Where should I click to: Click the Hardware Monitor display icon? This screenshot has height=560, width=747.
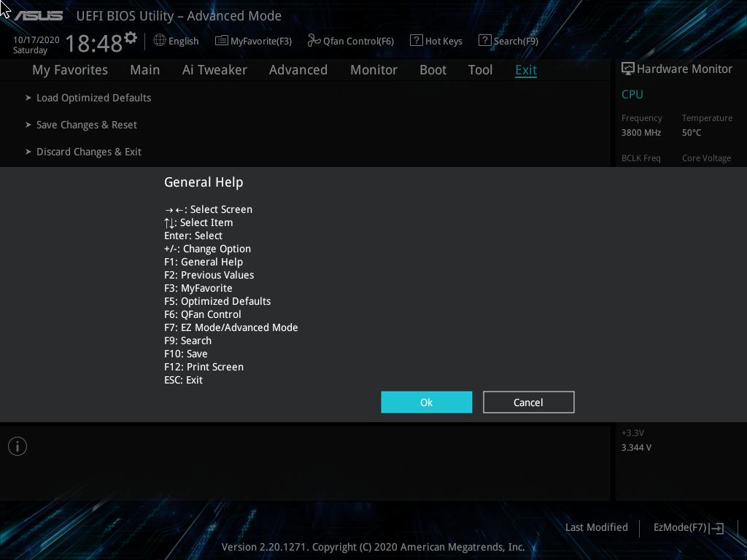click(x=628, y=69)
